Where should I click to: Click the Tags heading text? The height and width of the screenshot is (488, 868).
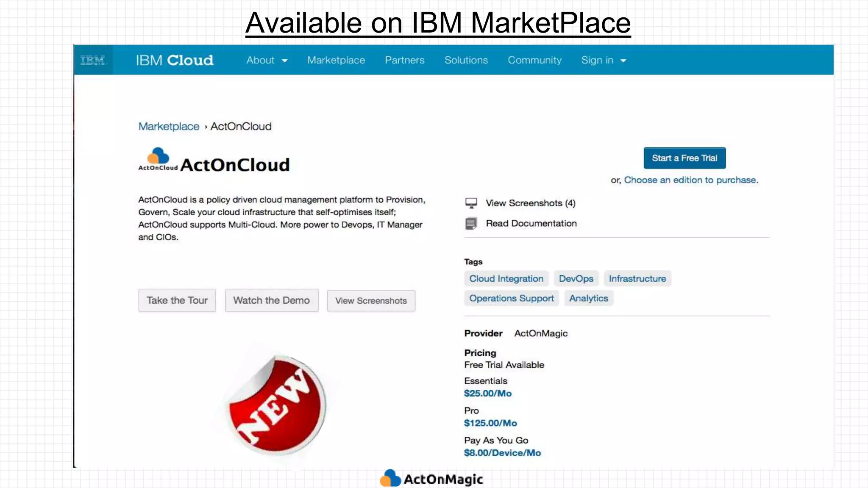(473, 262)
